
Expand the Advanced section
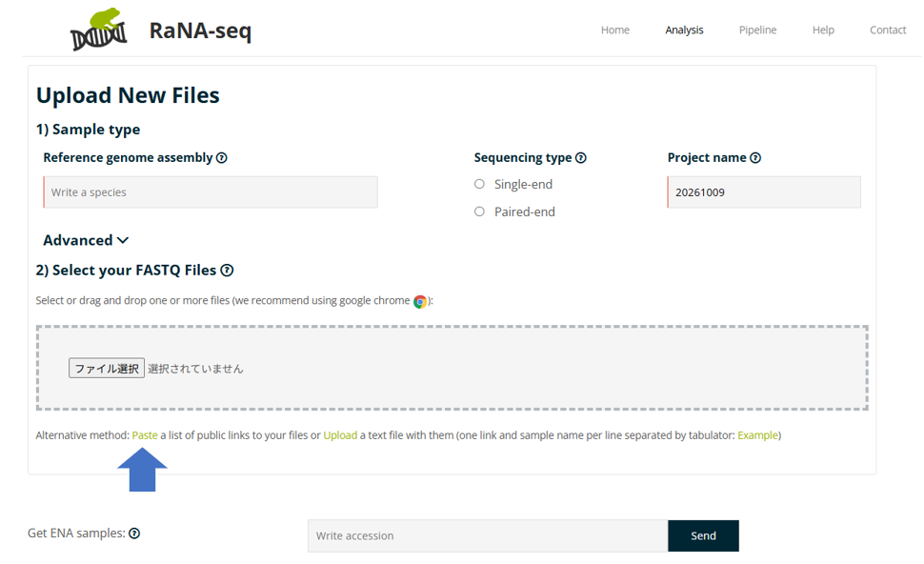86,240
